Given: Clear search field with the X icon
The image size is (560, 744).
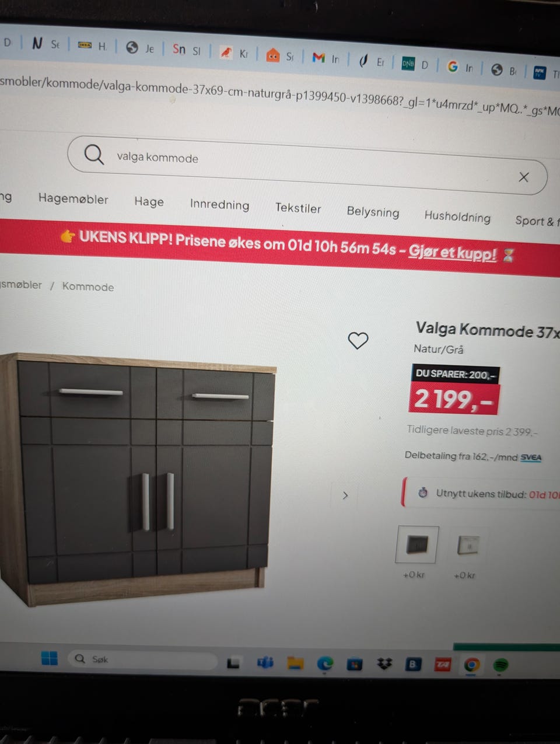Looking at the screenshot, I should pyautogui.click(x=524, y=177).
